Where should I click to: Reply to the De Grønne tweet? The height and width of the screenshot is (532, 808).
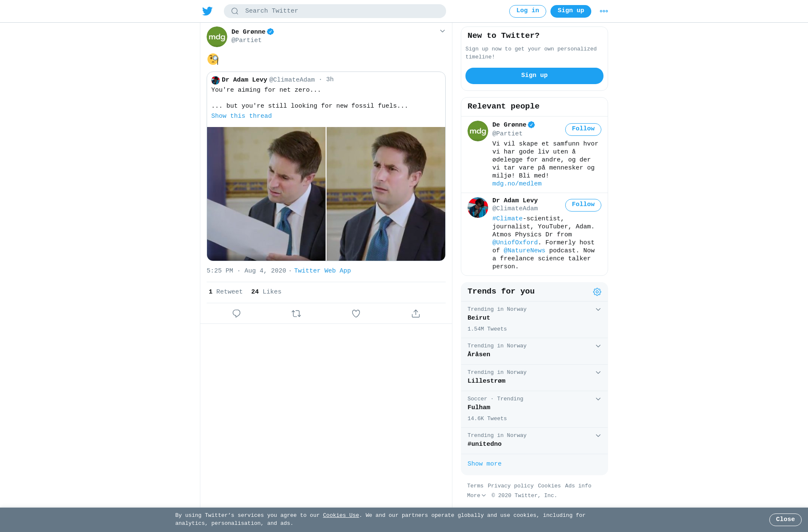237,313
